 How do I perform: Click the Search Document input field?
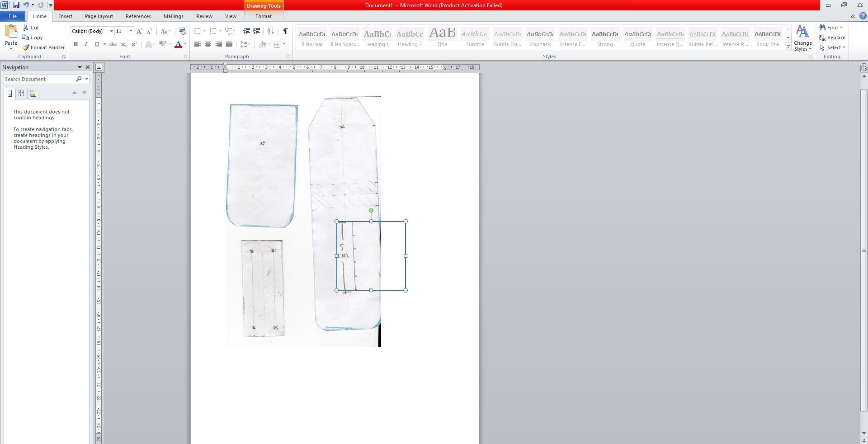coord(39,79)
